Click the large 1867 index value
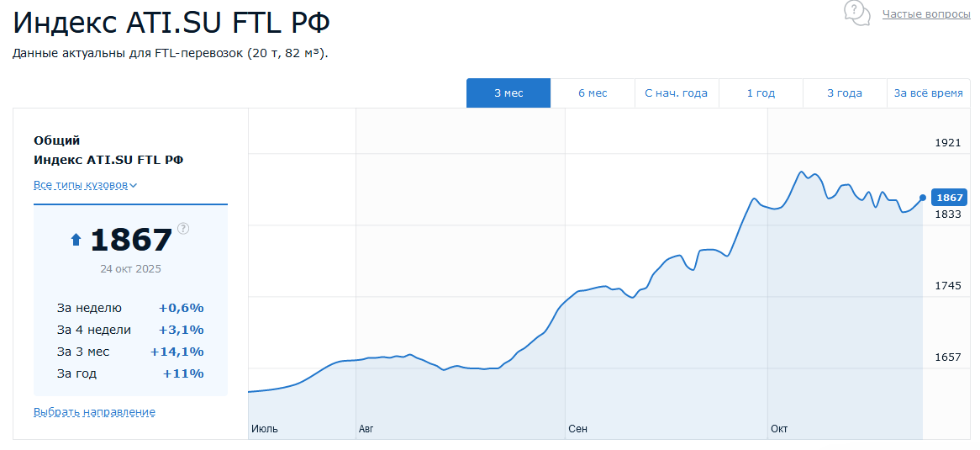 [131, 241]
